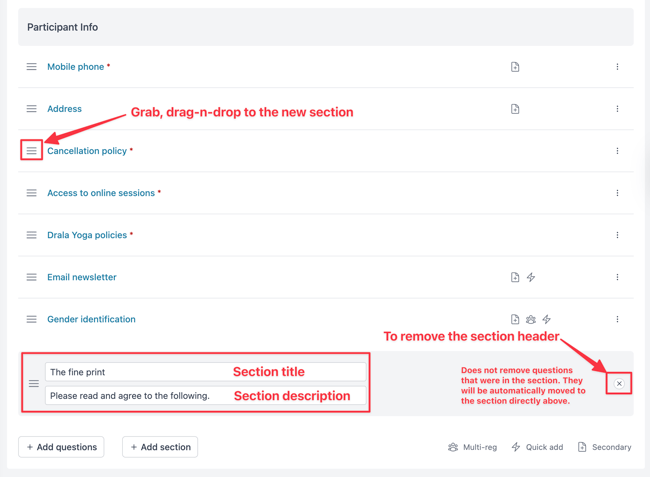
Task: Open the three-dot menu for Drala Yoga policies
Action: [x=617, y=235]
